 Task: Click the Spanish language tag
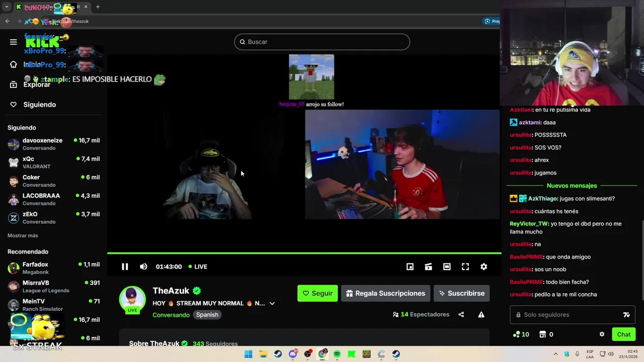[207, 315]
